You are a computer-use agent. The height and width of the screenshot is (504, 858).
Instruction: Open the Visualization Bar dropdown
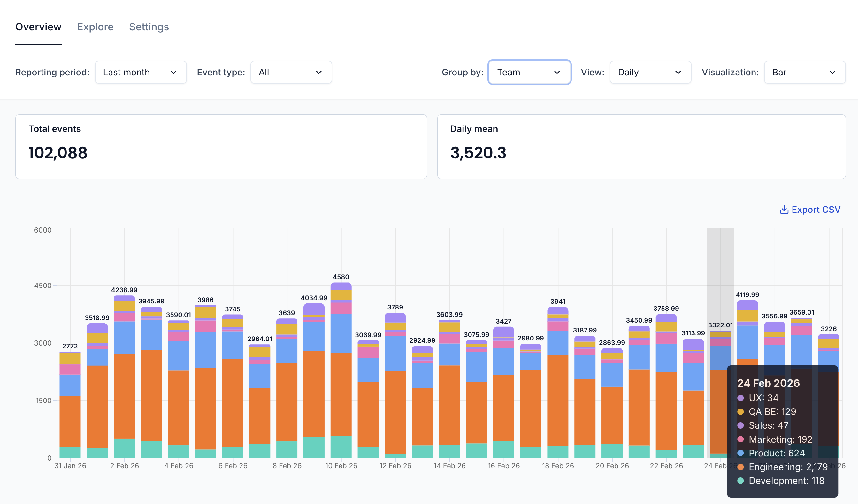[x=805, y=72]
